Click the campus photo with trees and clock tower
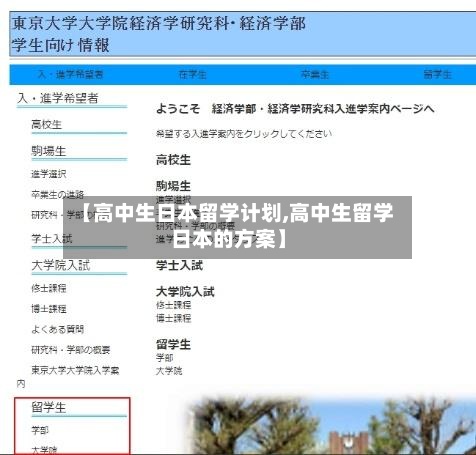The width and height of the screenshot is (476, 455). [x=330, y=425]
